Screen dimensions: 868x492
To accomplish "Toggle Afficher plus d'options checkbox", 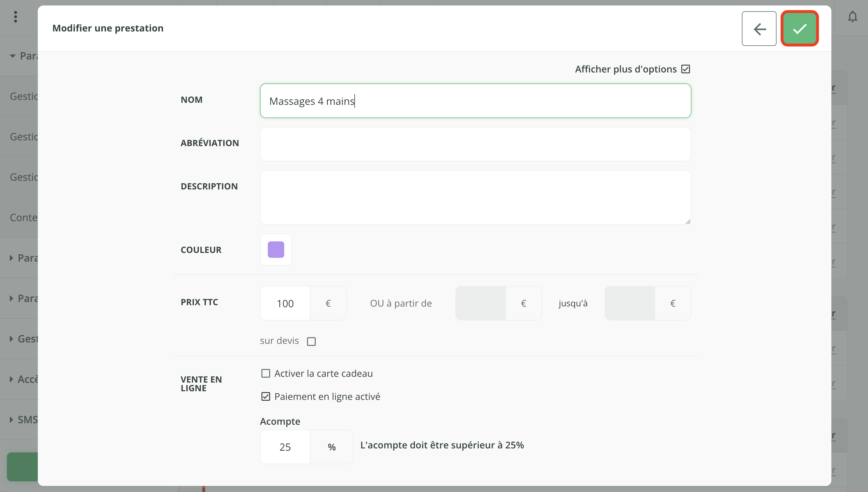I will (x=685, y=69).
